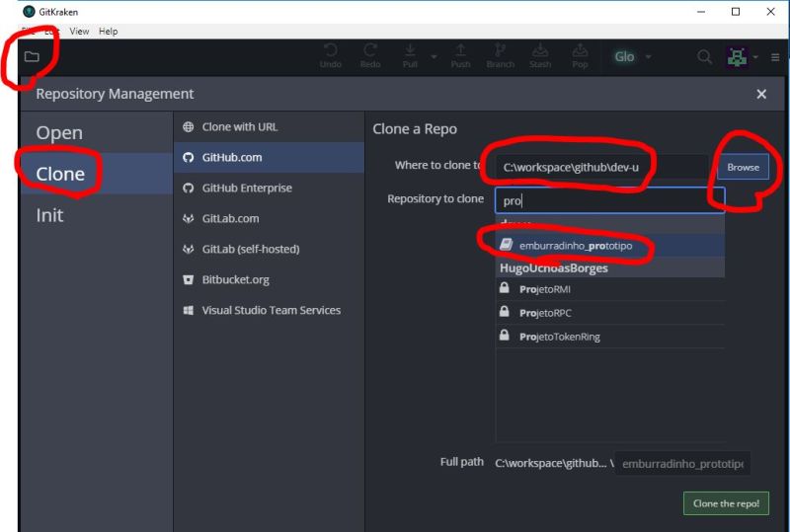Select ProjetoRPC repository from list
The image size is (790, 532).
click(x=609, y=313)
